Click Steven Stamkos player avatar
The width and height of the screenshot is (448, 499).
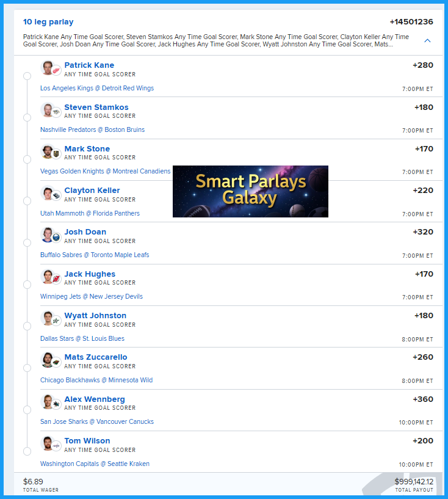(x=48, y=109)
